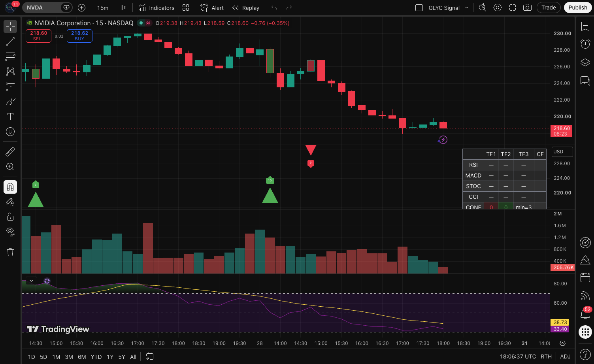594x364 pixels.
Task: Click the 218.60 SELL button
Action: (x=38, y=36)
